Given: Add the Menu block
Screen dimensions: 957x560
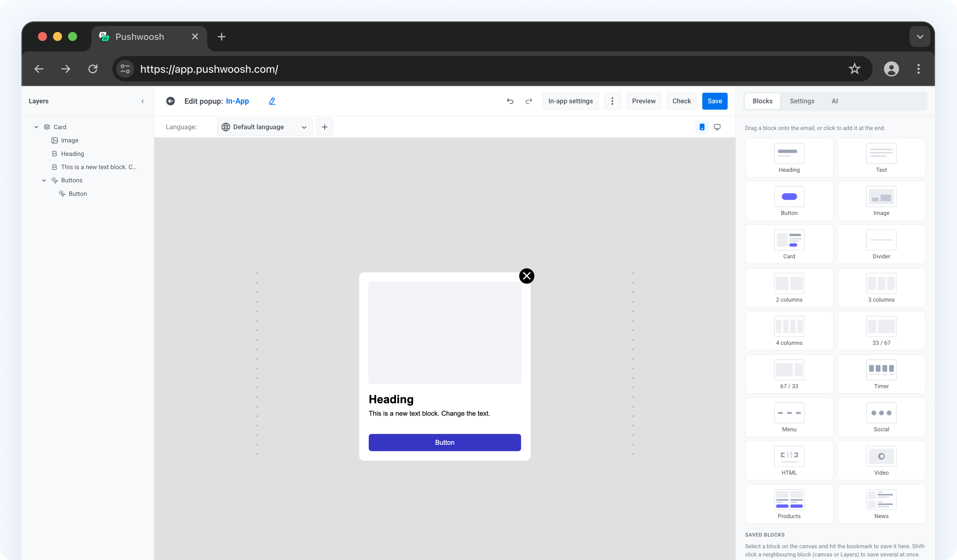Looking at the screenshot, I should pyautogui.click(x=789, y=417).
